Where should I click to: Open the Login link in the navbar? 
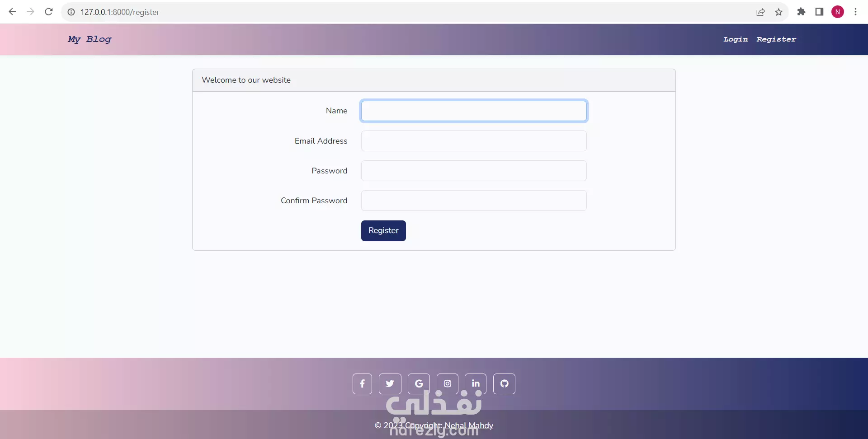click(x=736, y=39)
